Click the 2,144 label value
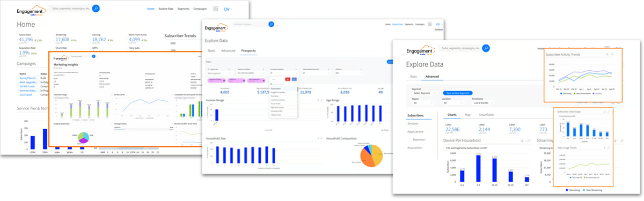 coord(485,130)
